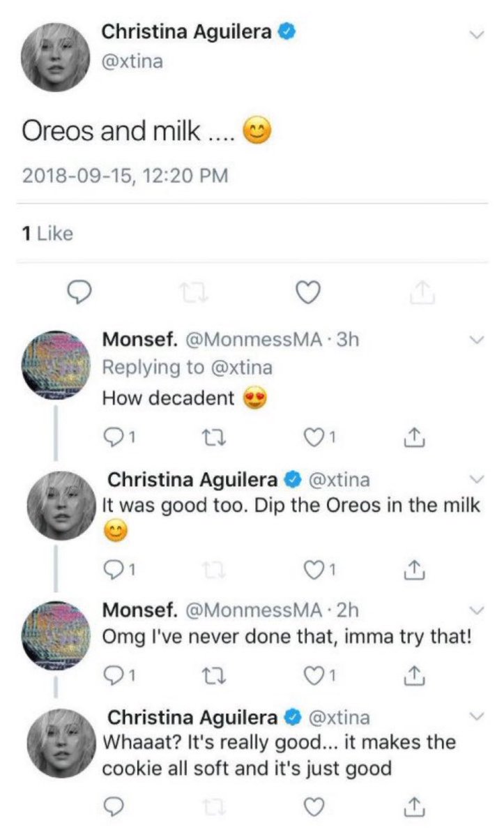Like the main Oreos and milk tweet
This screenshot has height=837, width=504.
point(308,295)
